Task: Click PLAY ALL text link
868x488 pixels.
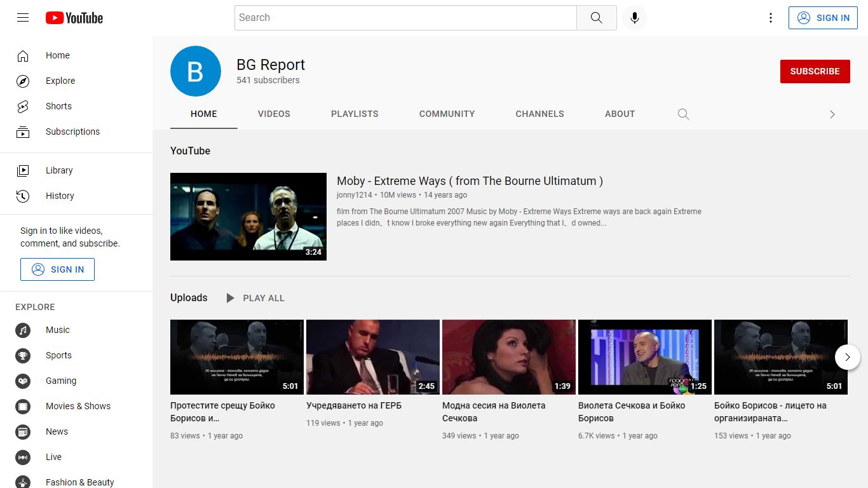Action: click(x=264, y=298)
